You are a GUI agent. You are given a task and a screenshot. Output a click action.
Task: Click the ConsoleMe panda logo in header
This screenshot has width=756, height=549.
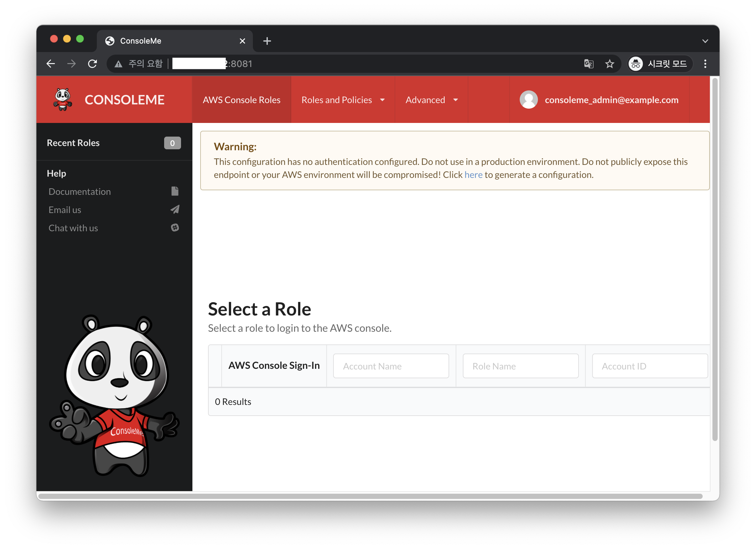click(63, 100)
